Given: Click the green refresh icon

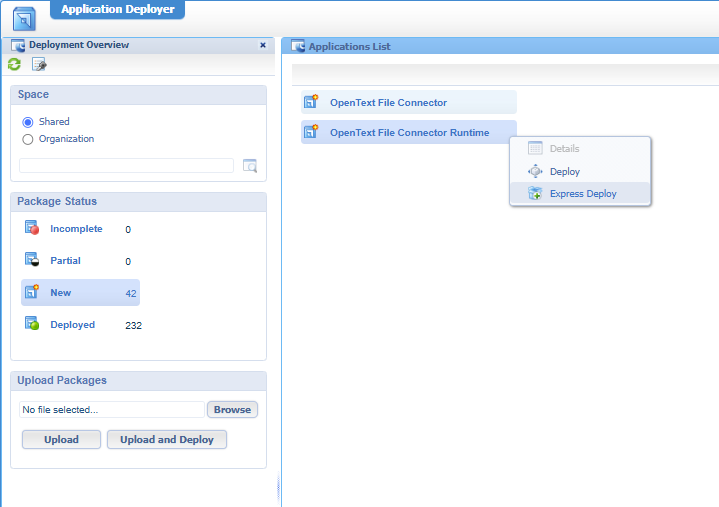Looking at the screenshot, I should coord(14,64).
